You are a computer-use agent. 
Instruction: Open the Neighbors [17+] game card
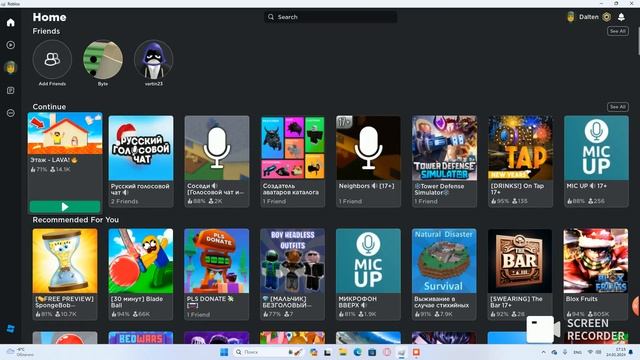pyautogui.click(x=368, y=161)
